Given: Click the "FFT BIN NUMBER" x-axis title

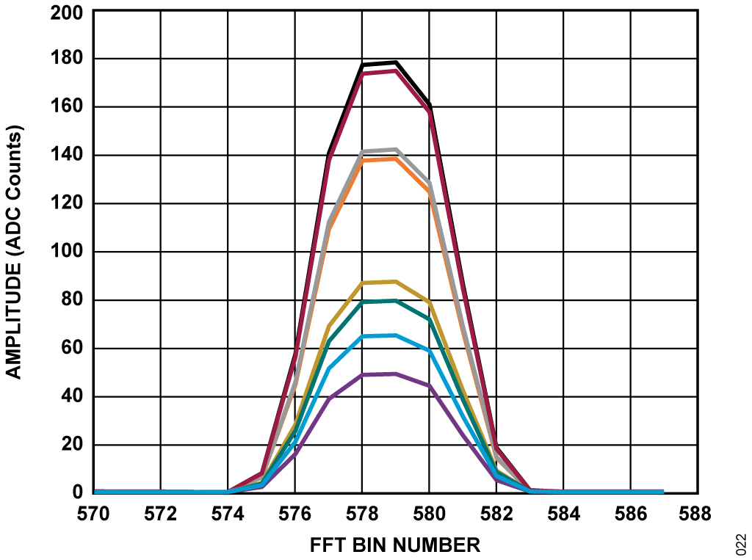Looking at the screenshot, I should coord(395,545).
